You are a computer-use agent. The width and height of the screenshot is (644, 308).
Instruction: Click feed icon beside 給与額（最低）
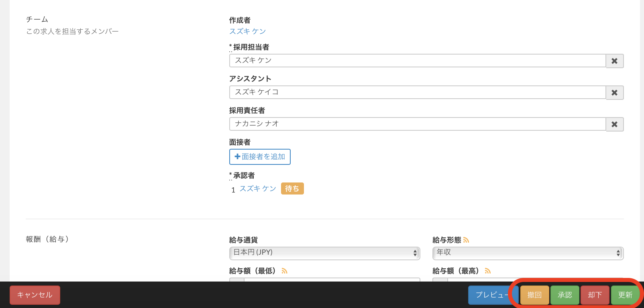point(284,271)
